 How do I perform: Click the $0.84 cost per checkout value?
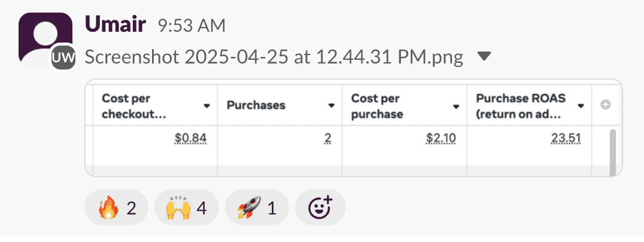pyautogui.click(x=190, y=139)
